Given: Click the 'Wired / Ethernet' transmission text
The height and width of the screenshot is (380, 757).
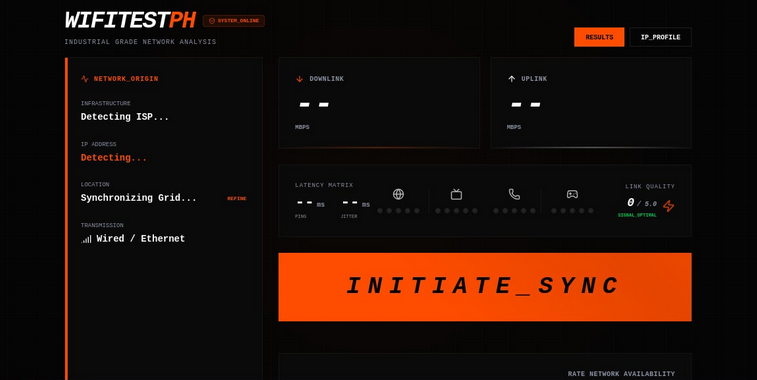Looking at the screenshot, I should 140,239.
